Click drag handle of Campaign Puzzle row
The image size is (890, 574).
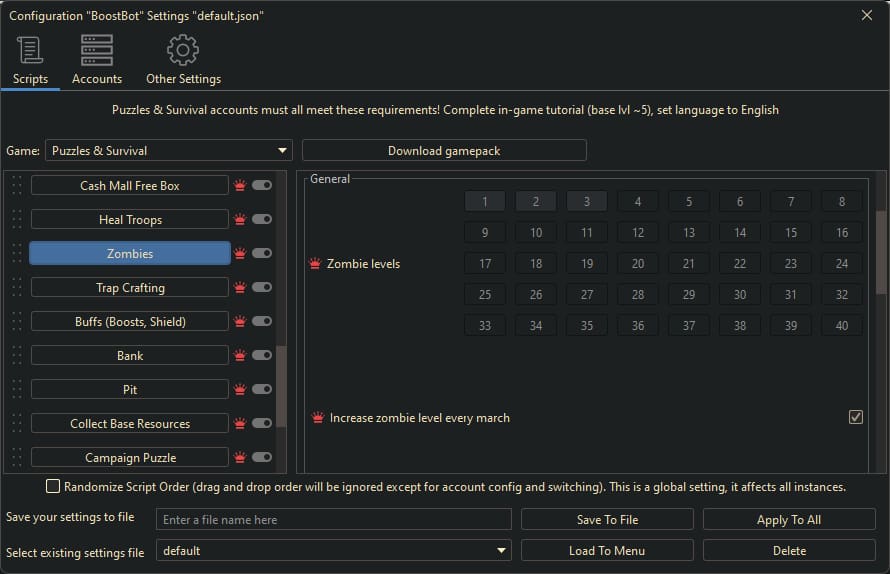(17, 458)
